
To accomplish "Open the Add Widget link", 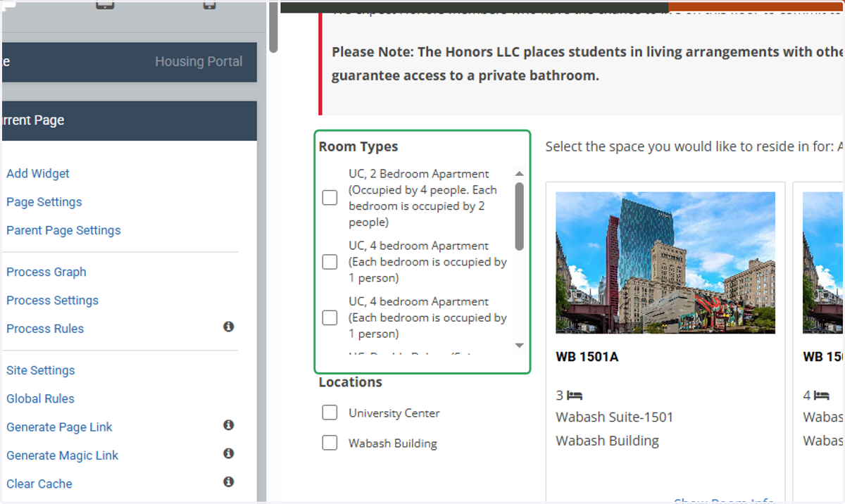I will (38, 173).
